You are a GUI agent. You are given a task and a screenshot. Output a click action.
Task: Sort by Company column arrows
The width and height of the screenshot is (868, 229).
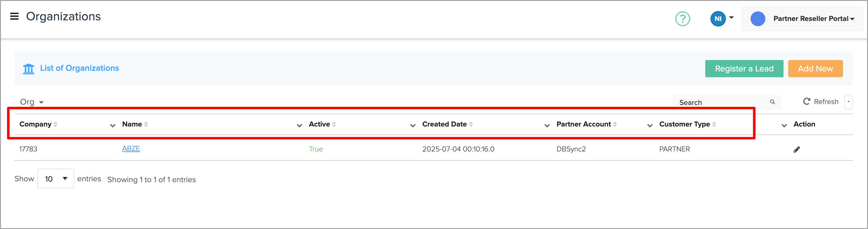tap(55, 124)
